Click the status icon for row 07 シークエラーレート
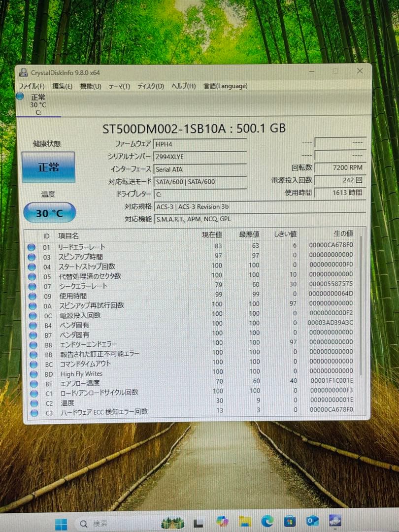399x532 pixels. [x=32, y=287]
